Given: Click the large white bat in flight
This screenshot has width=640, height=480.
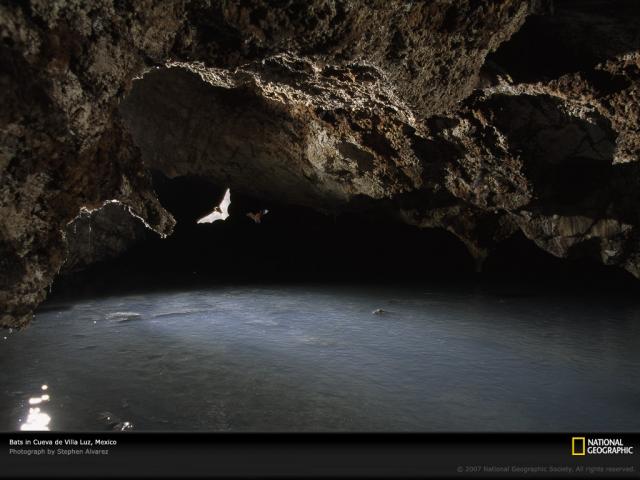Looking at the screenshot, I should (216, 209).
